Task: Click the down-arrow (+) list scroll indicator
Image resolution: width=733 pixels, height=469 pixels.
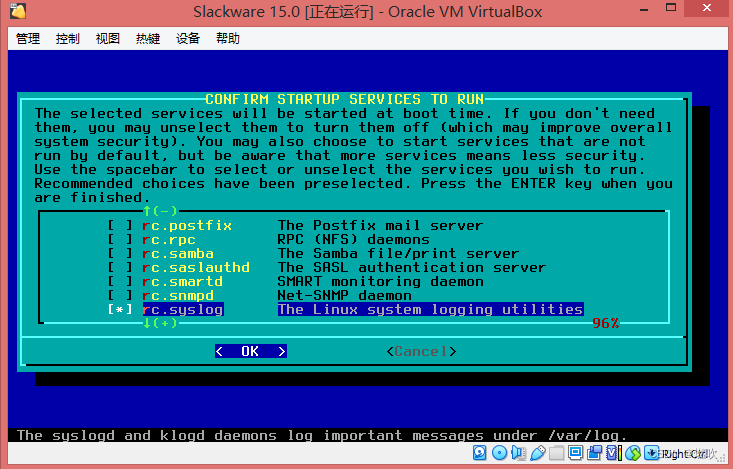Action: coord(160,324)
